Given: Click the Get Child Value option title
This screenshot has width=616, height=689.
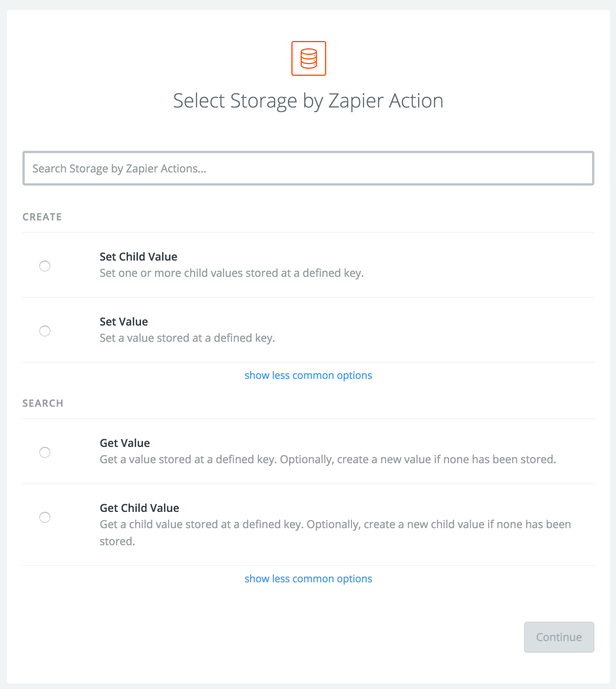Looking at the screenshot, I should point(139,508).
